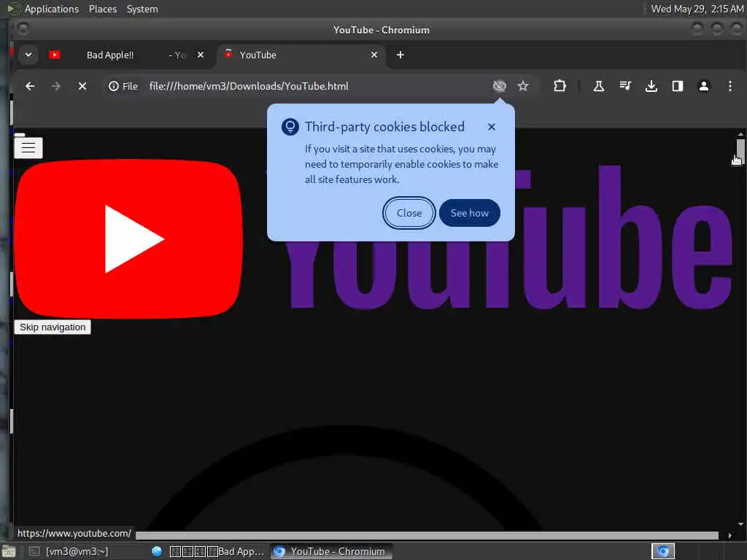Open the Downloads icon in toolbar
Image resolution: width=747 pixels, height=560 pixels.
[x=651, y=86]
